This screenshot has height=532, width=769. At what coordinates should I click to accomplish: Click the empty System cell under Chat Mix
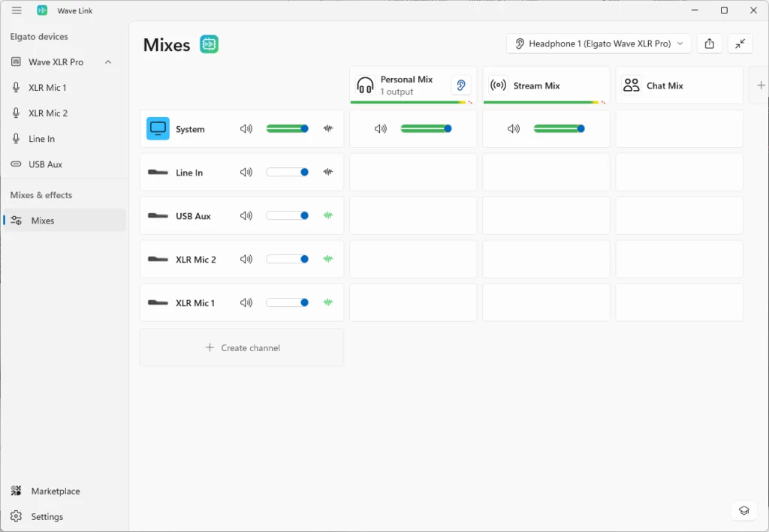tap(679, 129)
